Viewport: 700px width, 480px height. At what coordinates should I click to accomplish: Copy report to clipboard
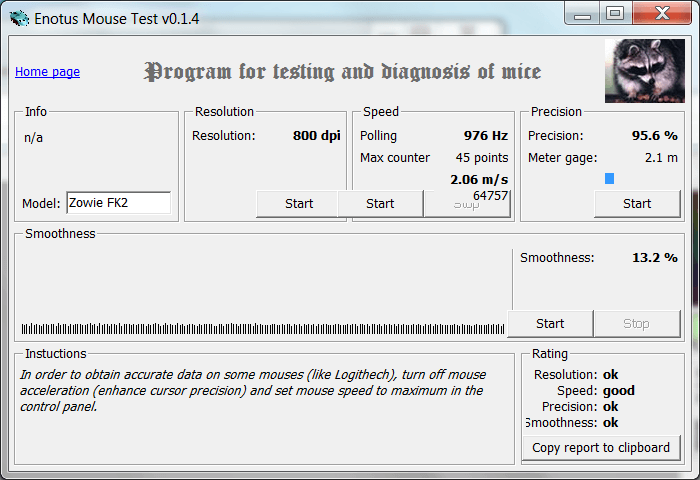tap(601, 448)
